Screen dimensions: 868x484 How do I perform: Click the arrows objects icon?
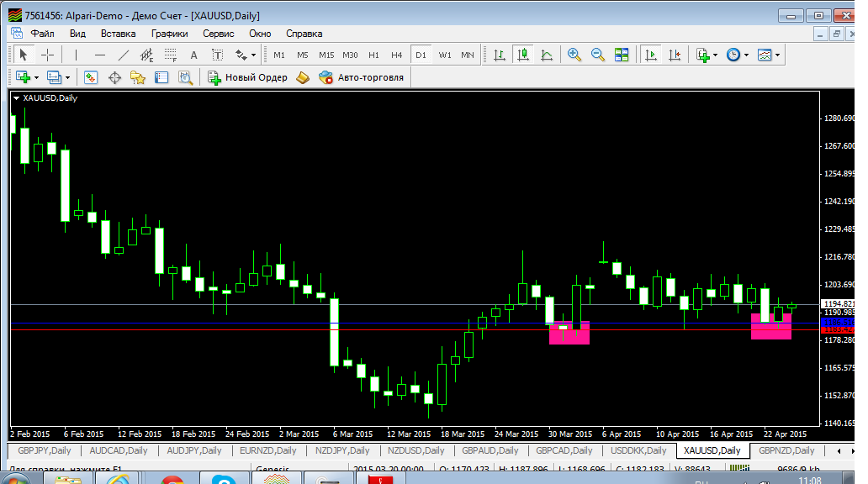click(x=241, y=55)
